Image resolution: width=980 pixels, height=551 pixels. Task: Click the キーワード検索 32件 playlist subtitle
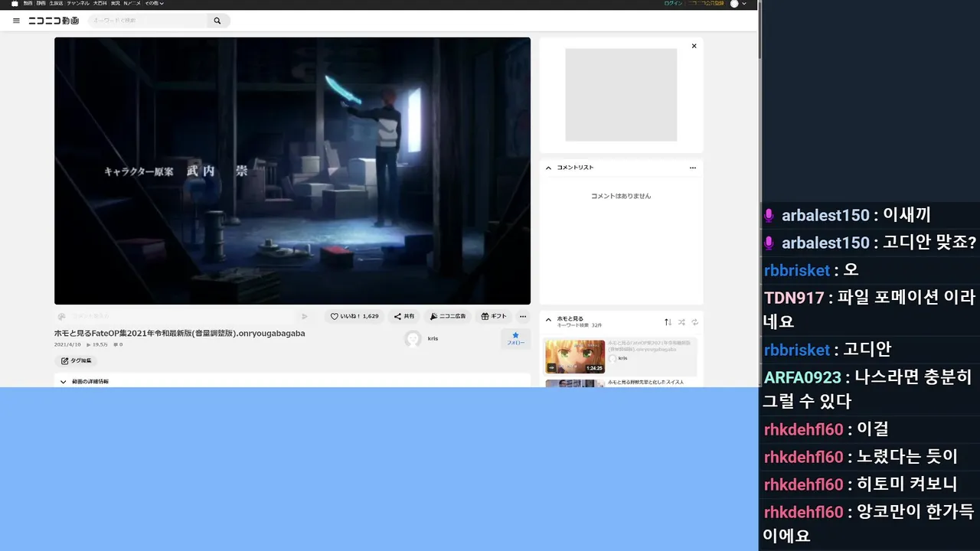[x=580, y=325]
